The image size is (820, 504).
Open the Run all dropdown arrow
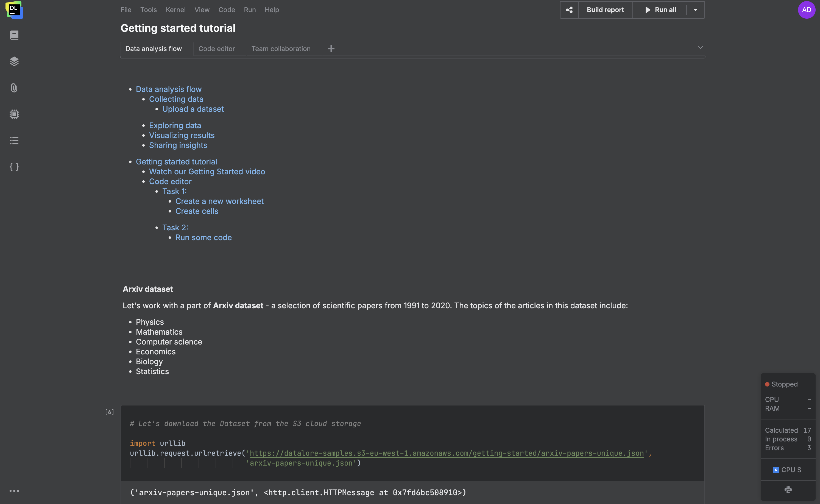pyautogui.click(x=696, y=10)
